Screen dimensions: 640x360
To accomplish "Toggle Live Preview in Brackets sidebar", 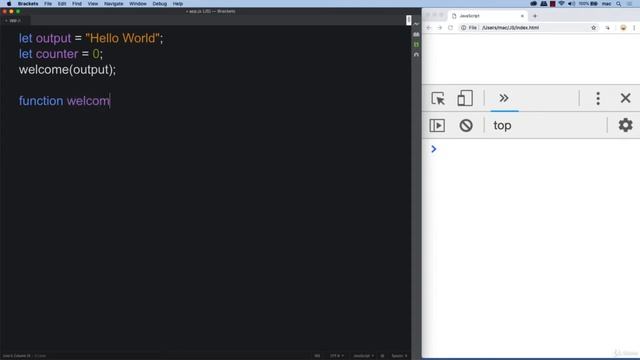I will point(416,24).
